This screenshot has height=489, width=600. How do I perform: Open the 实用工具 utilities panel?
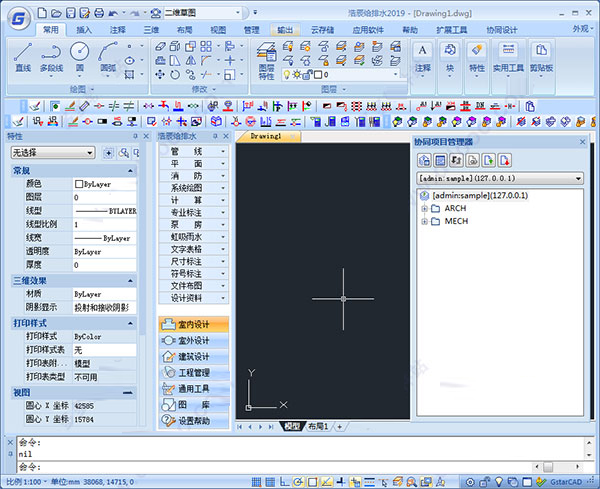[508, 59]
